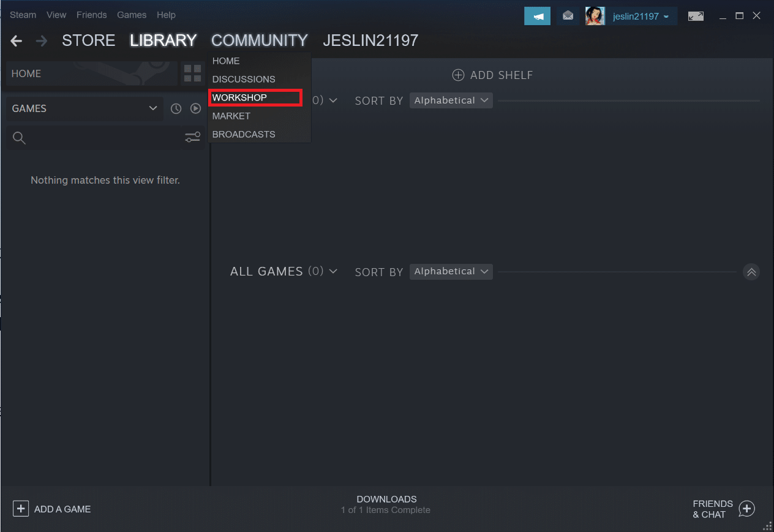Open the Friends menu
774x532 pixels.
[91, 15]
